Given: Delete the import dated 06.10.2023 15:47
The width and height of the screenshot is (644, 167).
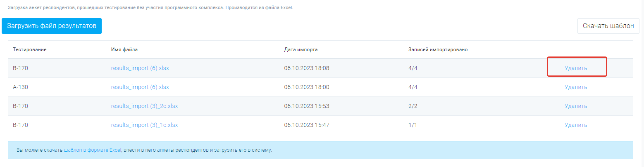Looking at the screenshot, I should point(576,125).
